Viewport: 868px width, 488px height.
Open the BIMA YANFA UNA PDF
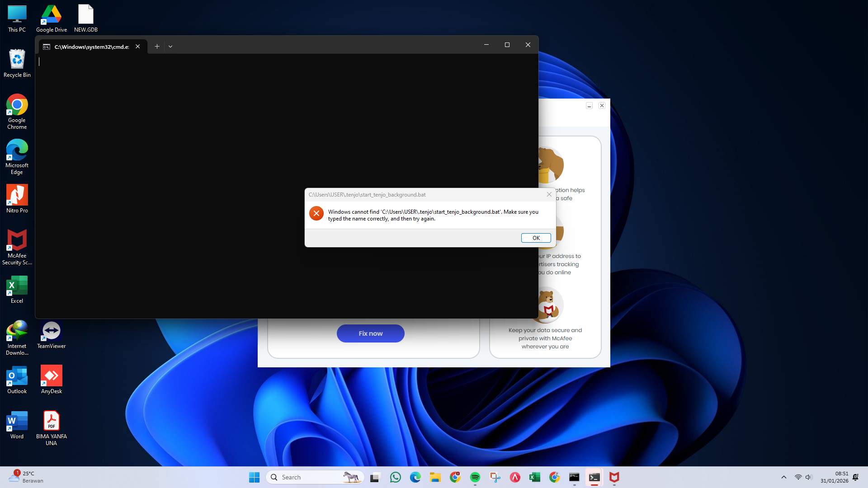[51, 420]
